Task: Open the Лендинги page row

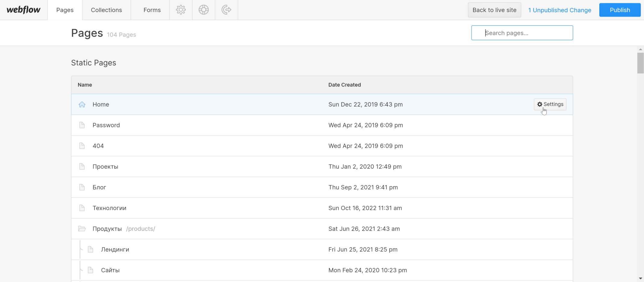Action: (115, 249)
